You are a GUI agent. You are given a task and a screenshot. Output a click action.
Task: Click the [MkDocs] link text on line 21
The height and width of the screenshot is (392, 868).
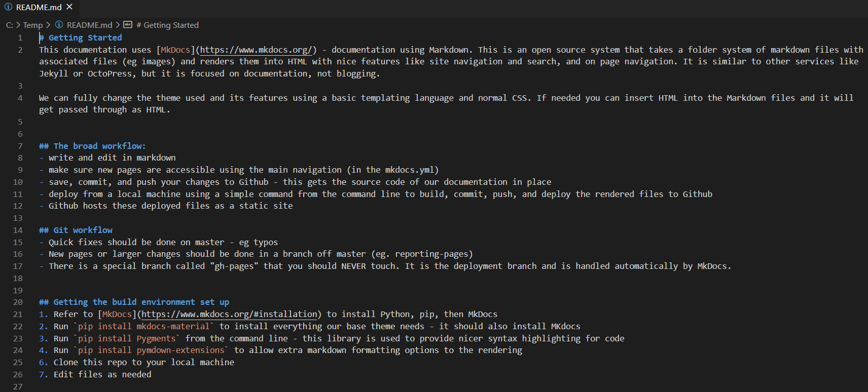click(117, 314)
